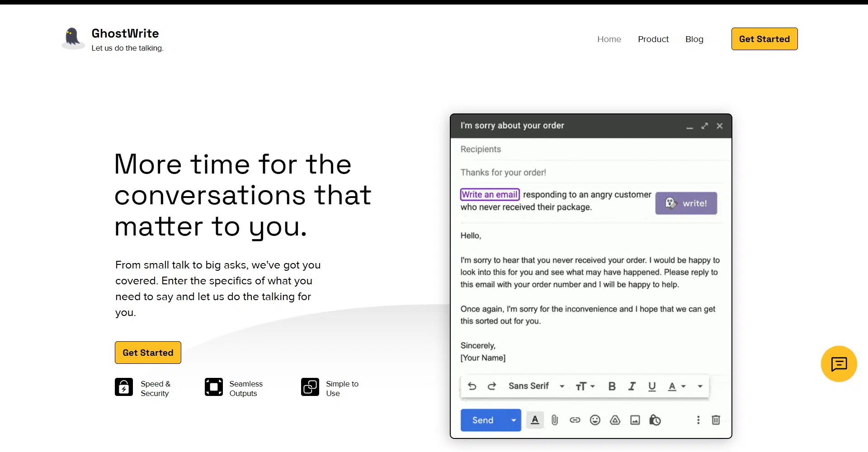This screenshot has height=452, width=868.
Task: Toggle underline formatting in email toolbar
Action: point(651,386)
